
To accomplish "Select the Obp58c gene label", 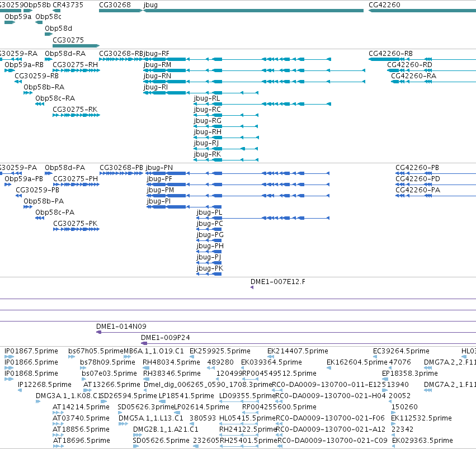I will pos(48,17).
